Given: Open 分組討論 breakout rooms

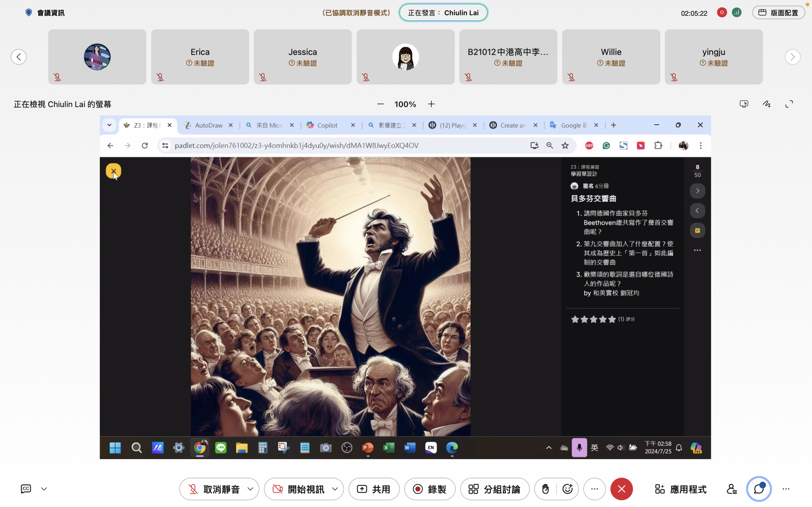Looking at the screenshot, I should point(494,489).
